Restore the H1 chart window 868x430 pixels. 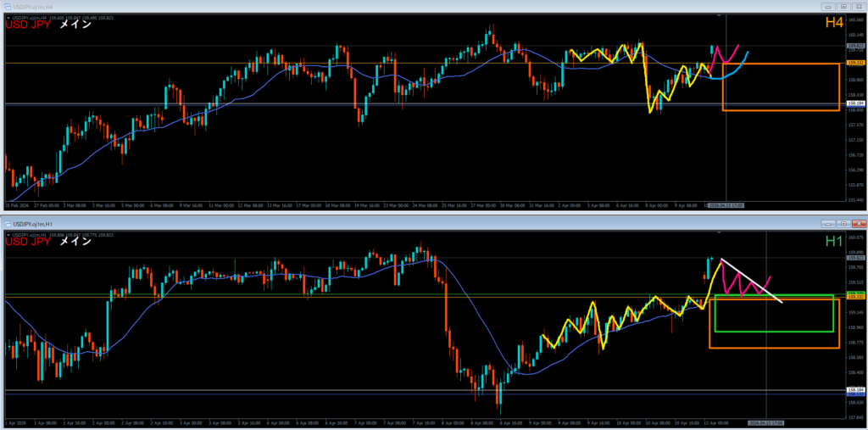click(x=843, y=224)
